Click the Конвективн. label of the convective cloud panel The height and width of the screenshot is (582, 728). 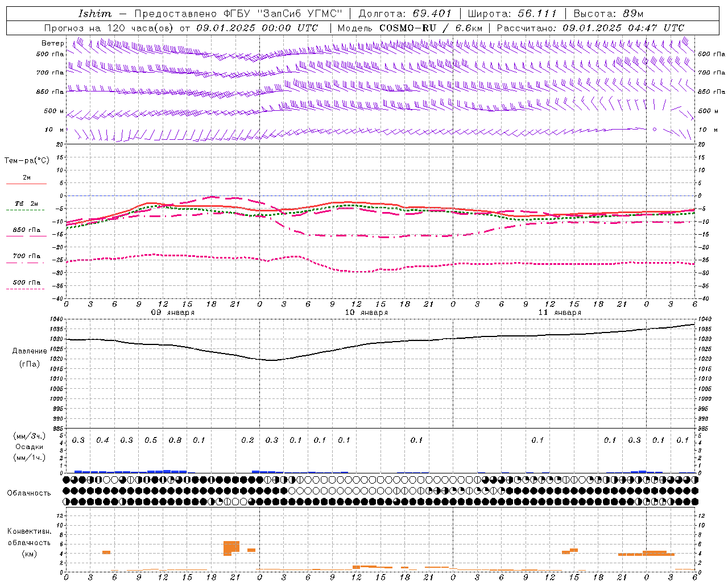pos(29,531)
